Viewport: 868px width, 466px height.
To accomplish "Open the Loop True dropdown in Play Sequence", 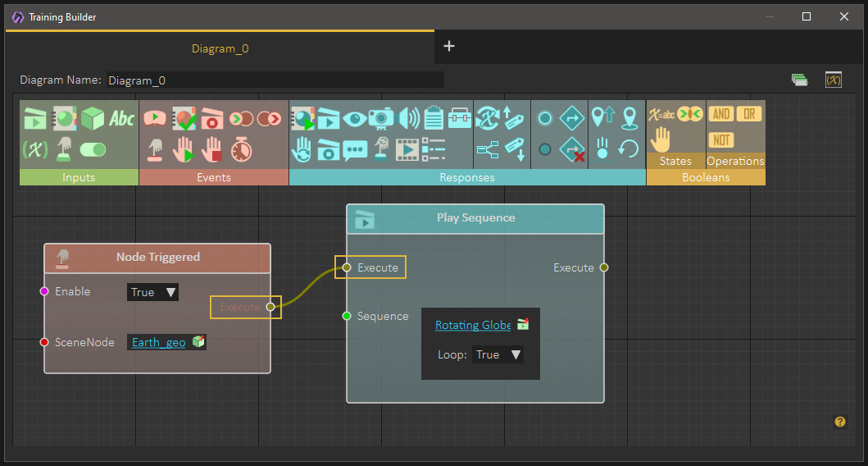I will point(498,354).
